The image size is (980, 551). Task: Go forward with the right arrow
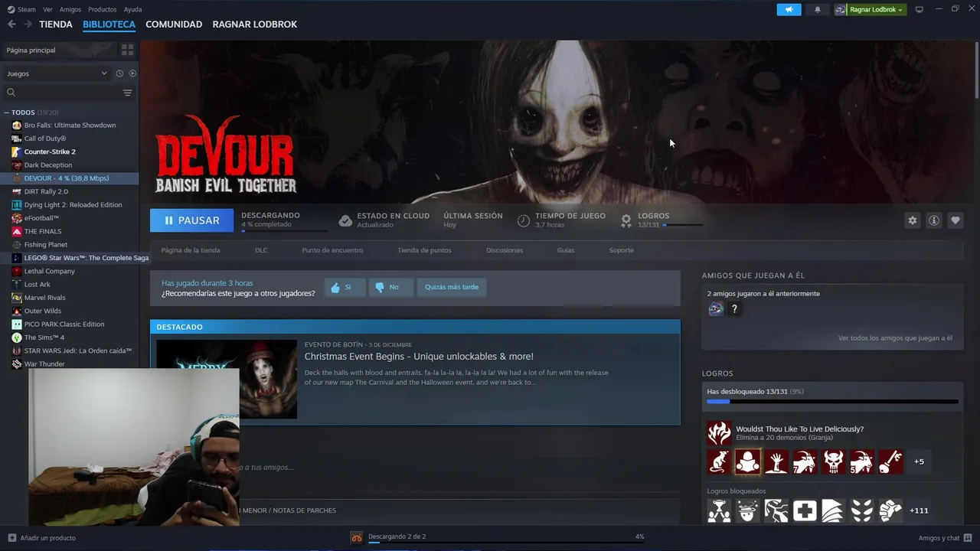pyautogui.click(x=28, y=24)
